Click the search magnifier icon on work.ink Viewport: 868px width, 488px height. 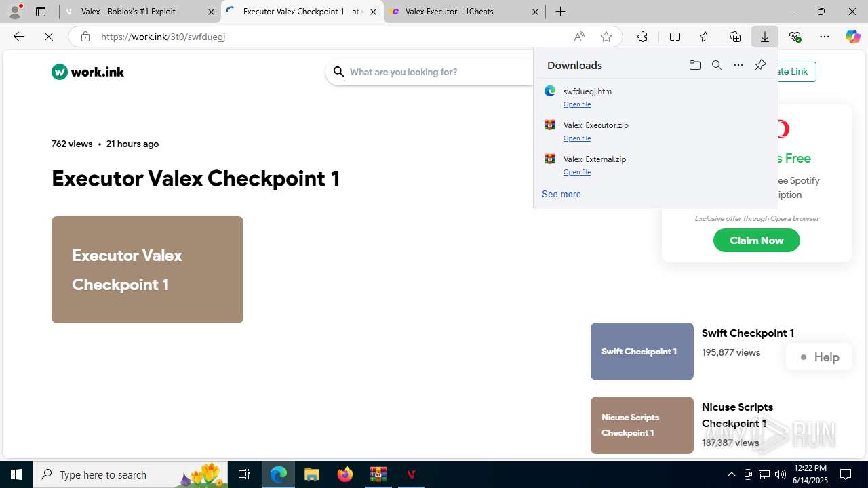tap(339, 72)
